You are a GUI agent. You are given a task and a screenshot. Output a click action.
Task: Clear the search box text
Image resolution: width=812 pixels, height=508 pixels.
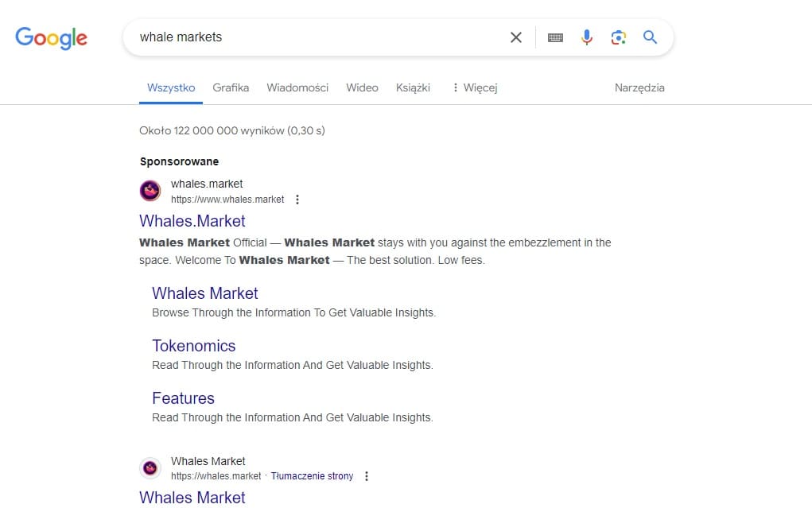click(516, 37)
